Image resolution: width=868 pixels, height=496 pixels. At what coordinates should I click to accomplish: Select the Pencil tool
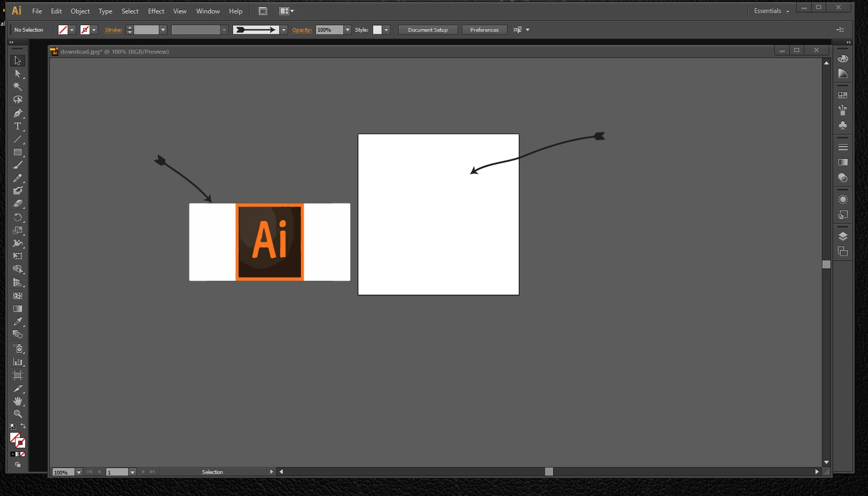(18, 178)
